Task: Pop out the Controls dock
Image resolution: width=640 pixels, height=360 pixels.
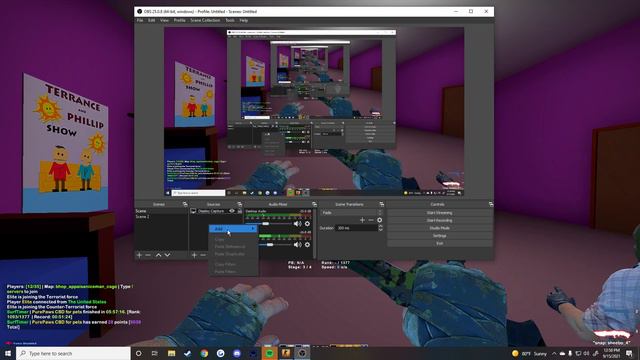Action: point(491,204)
